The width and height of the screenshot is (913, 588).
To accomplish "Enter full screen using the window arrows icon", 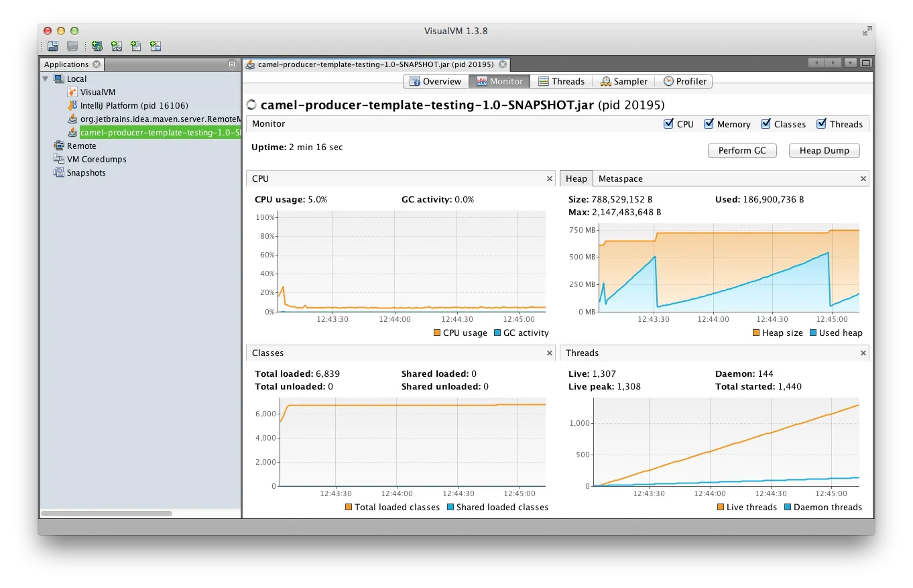I will coord(867,30).
